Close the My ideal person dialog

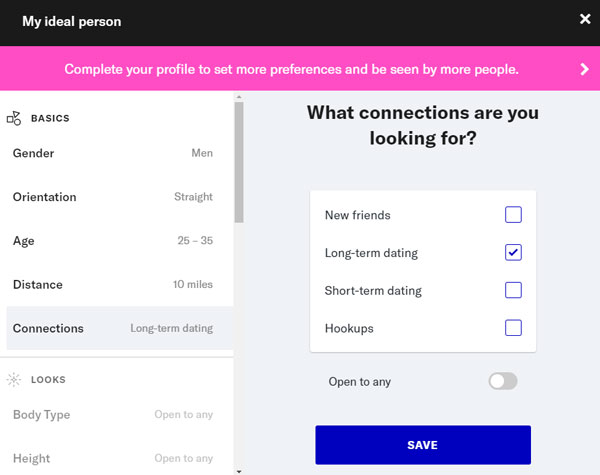[585, 19]
